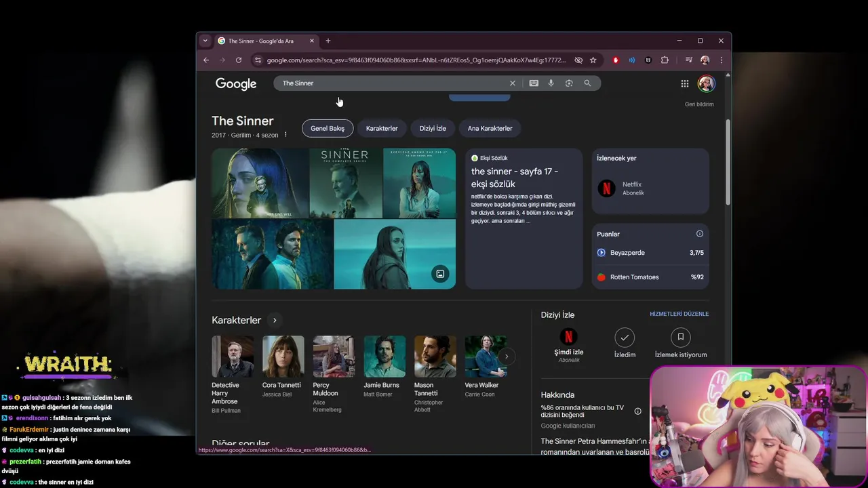868x488 pixels.
Task: Open Netflix under 'İzlenecek yer'
Action: [650, 188]
